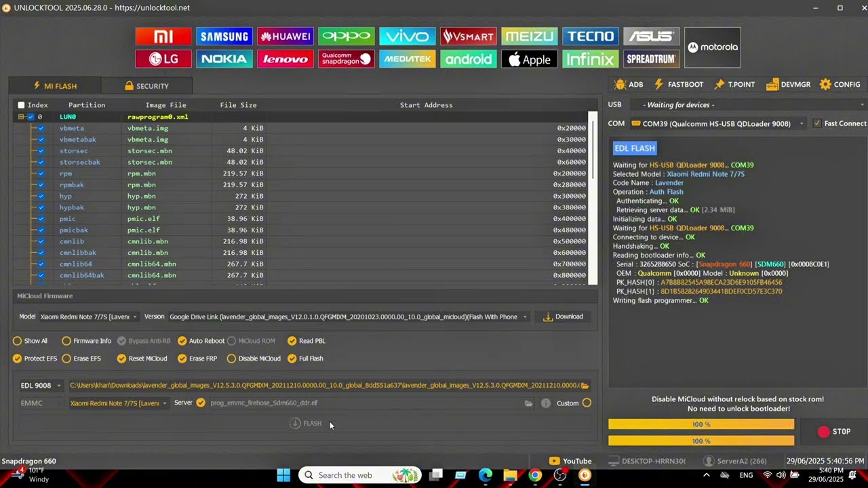The width and height of the screenshot is (868, 488).
Task: Select the Custom programmer radio button
Action: pos(587,403)
